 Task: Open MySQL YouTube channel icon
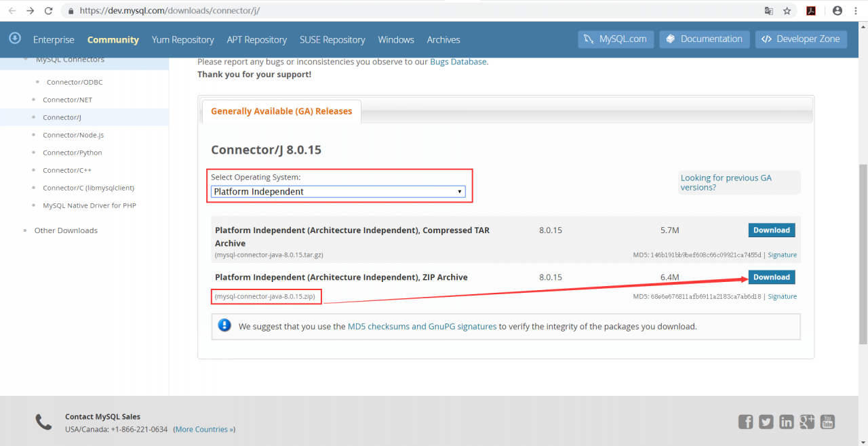[827, 422]
